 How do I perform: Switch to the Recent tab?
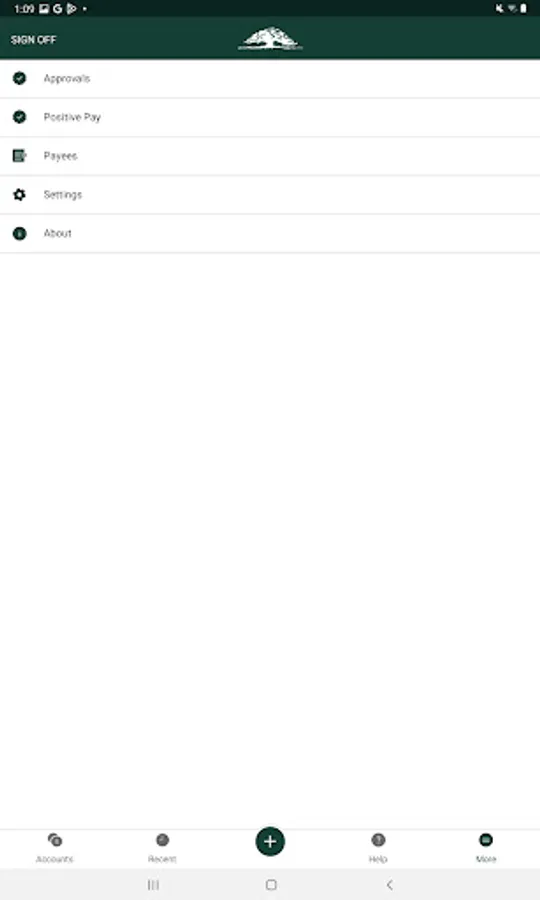click(x=162, y=848)
